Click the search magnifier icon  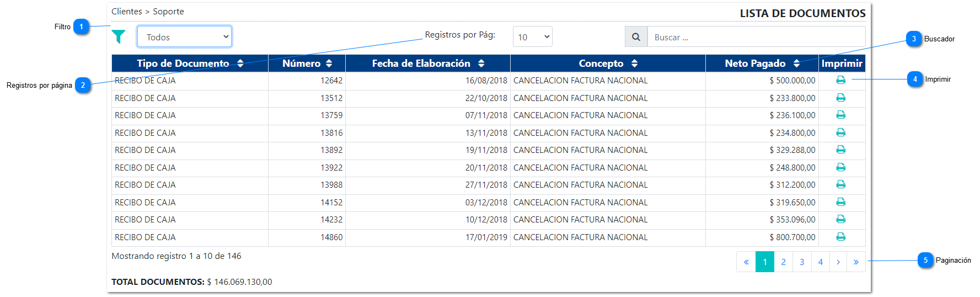pyautogui.click(x=636, y=37)
